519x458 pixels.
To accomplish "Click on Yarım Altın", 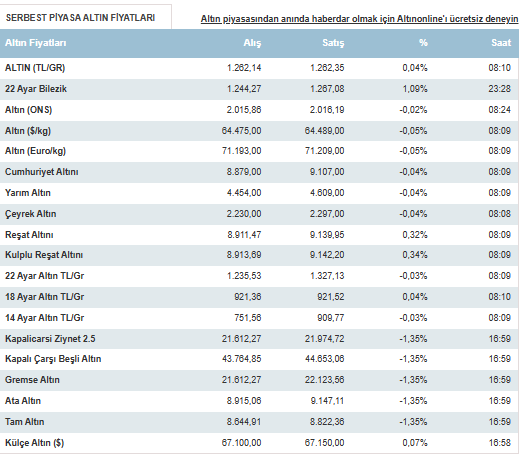I will pos(28,193).
